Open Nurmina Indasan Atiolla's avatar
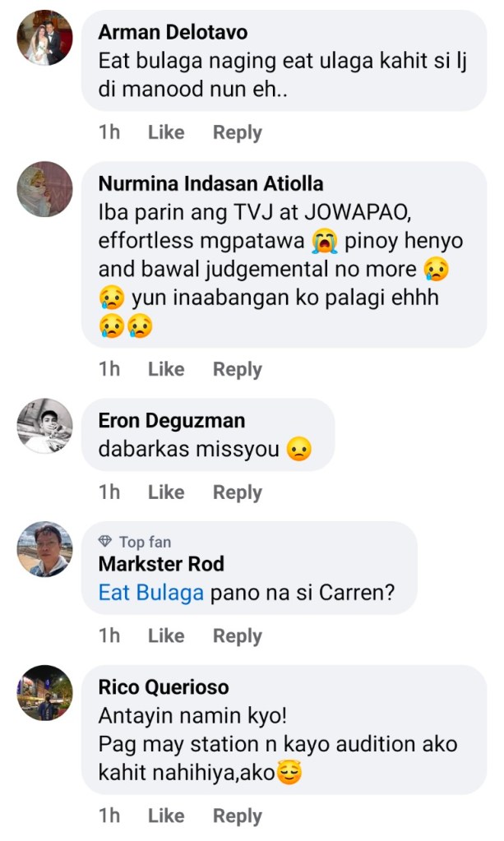The width and height of the screenshot is (504, 841). (45, 188)
